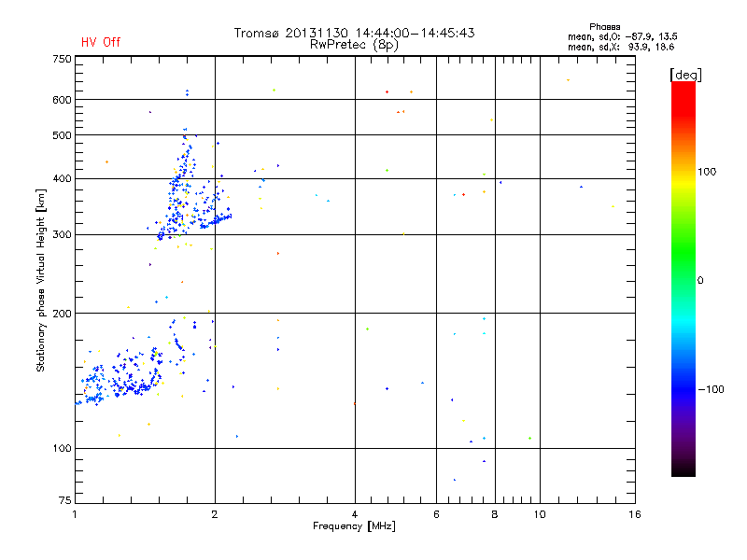Click the 'Frequency [MHz]' axis label

pos(354,526)
